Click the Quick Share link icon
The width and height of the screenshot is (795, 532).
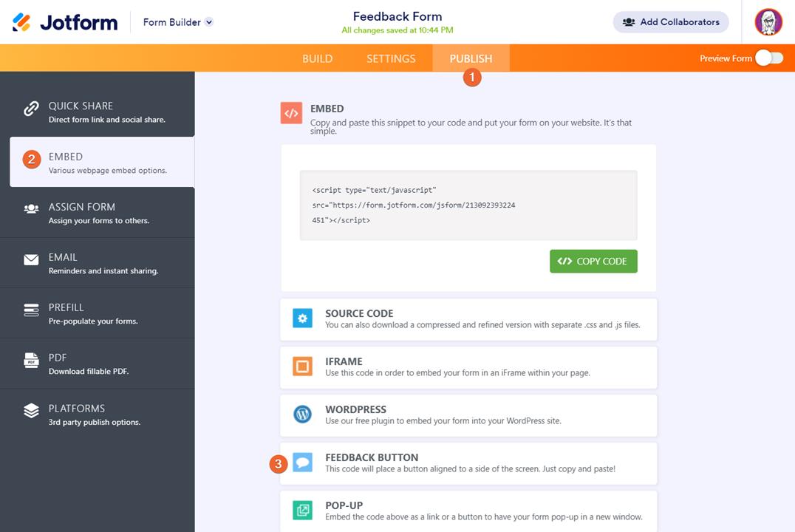[x=32, y=109]
